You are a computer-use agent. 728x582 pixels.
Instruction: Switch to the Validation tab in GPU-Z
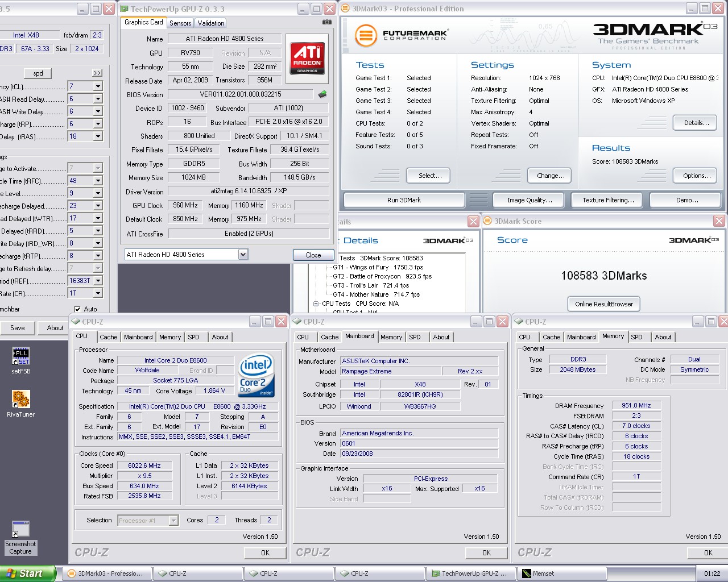[211, 23]
